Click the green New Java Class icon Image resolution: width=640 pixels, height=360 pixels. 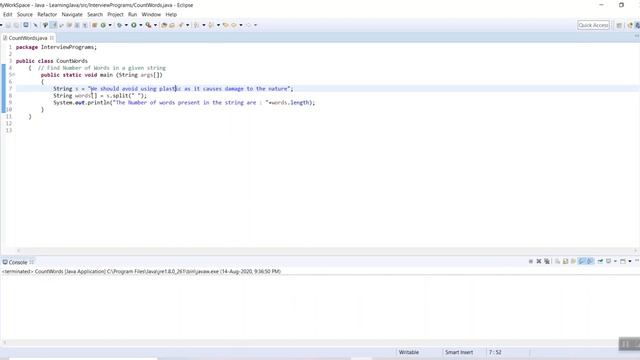pyautogui.click(x=103, y=25)
